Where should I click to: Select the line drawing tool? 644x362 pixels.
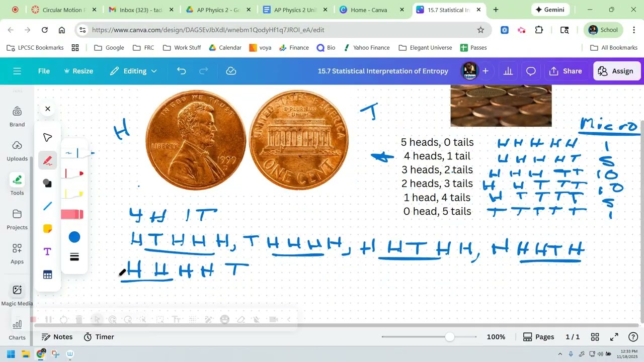[48, 206]
